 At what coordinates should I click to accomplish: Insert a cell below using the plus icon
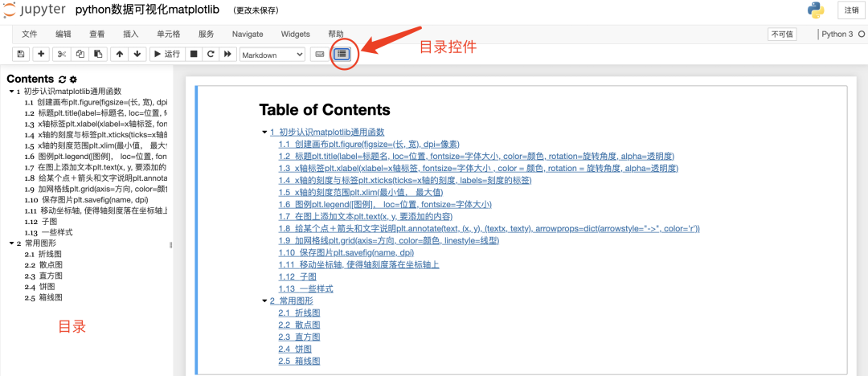pos(41,55)
